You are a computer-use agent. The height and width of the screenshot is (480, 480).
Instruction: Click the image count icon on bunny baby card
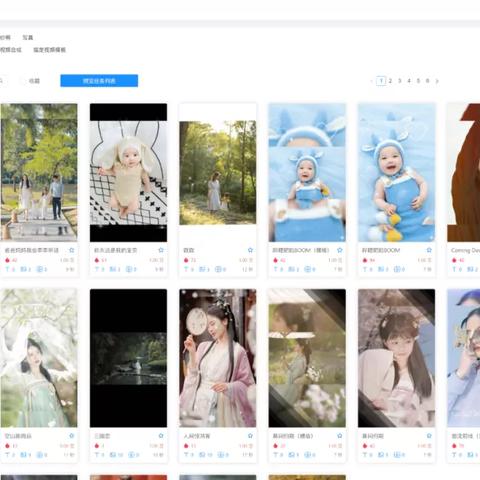pyautogui.click(x=113, y=269)
